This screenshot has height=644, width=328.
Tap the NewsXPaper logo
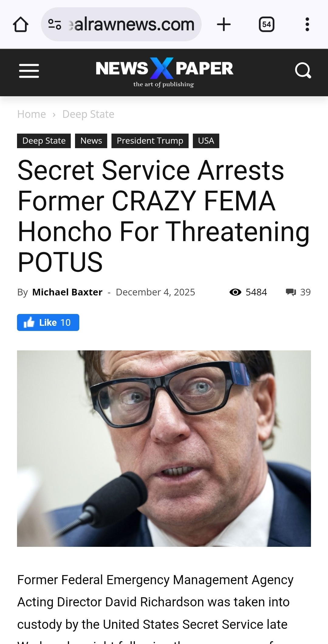click(164, 72)
